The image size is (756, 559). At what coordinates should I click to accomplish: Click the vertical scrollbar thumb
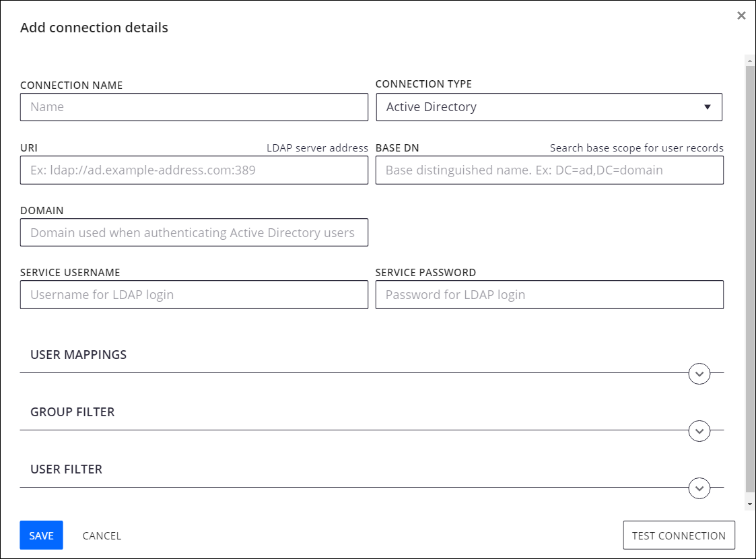(x=750, y=269)
